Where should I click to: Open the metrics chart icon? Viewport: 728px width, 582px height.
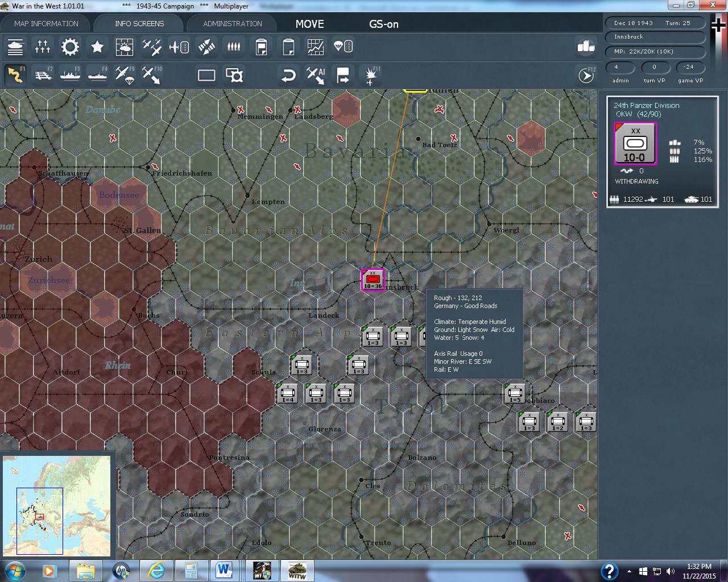pyautogui.click(x=316, y=47)
